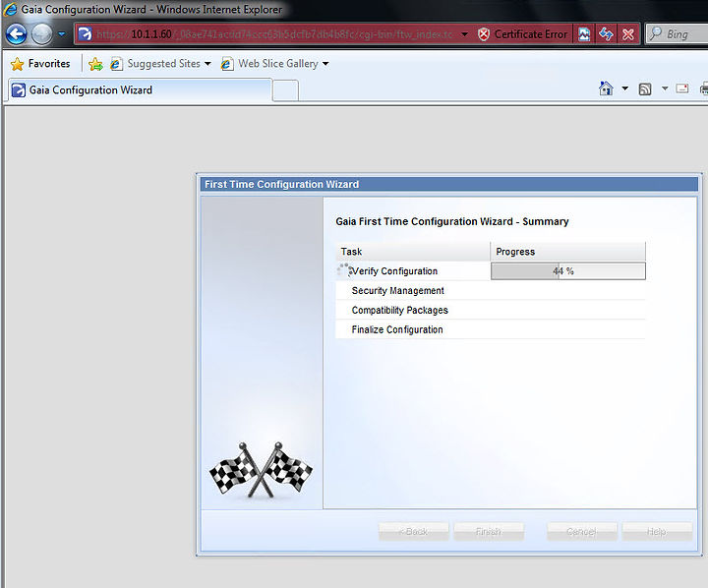Click the red shield certificate icon
This screenshot has height=588, width=708.
(483, 34)
